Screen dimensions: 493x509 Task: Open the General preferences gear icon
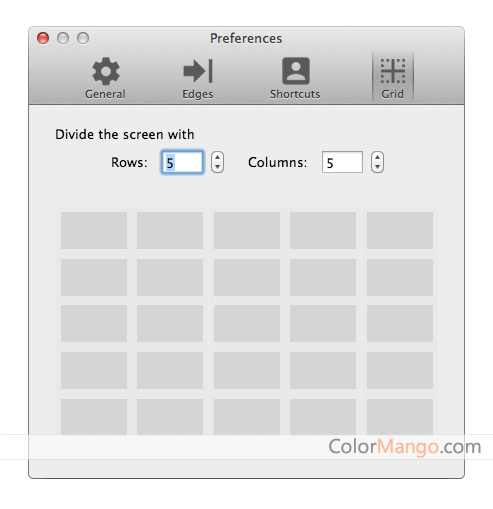click(x=106, y=71)
